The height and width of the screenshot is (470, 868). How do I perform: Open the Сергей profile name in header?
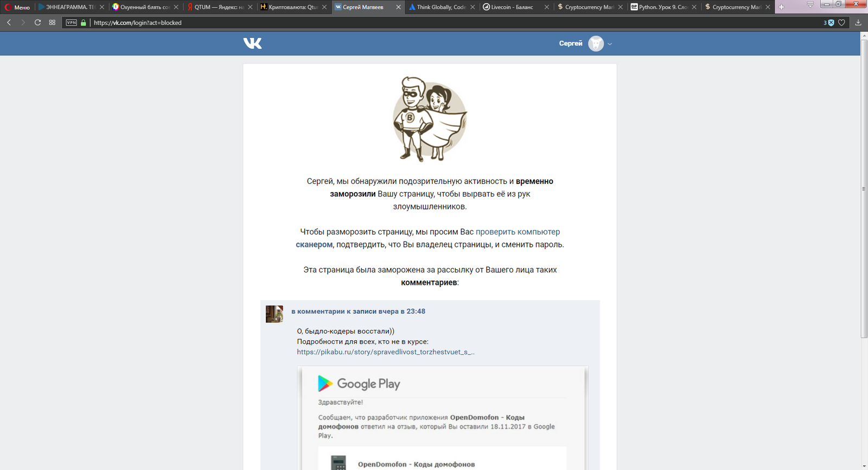pos(571,43)
